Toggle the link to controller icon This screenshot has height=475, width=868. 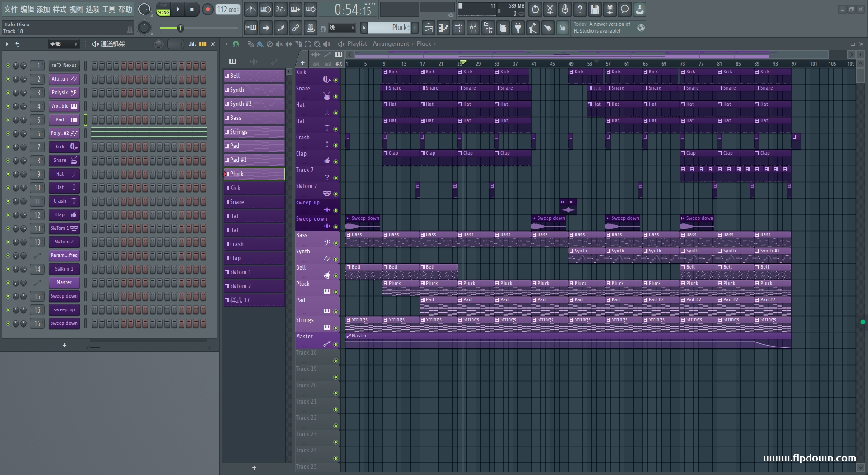pos(295,28)
